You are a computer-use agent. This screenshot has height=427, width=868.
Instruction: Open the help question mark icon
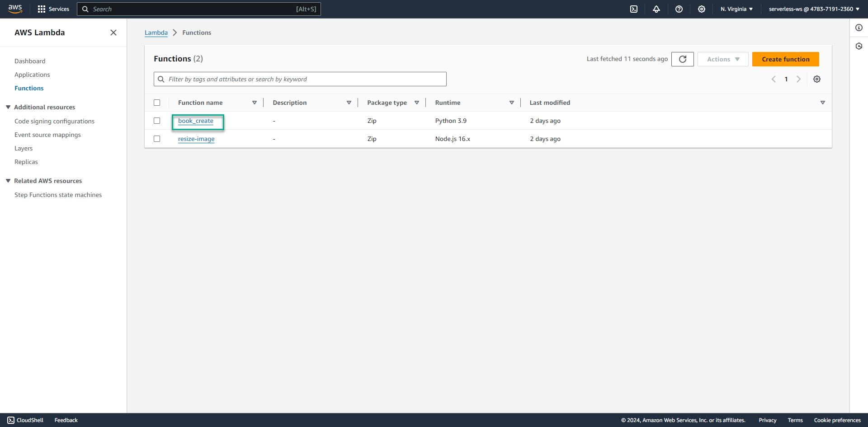(x=679, y=9)
